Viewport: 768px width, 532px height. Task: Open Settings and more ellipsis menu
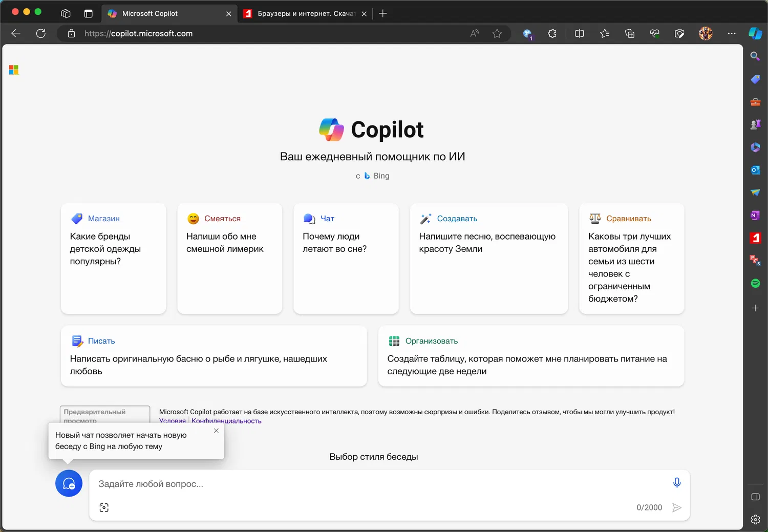(731, 34)
